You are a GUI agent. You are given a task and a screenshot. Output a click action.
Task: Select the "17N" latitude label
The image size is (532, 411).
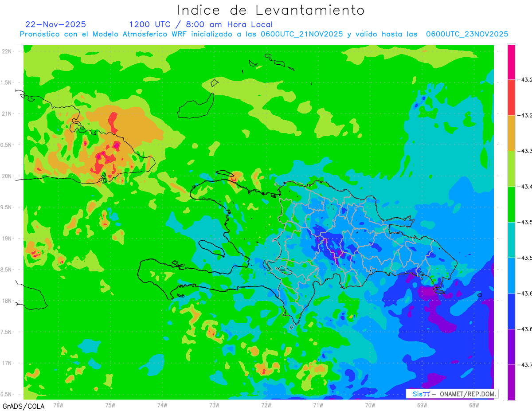point(7,363)
